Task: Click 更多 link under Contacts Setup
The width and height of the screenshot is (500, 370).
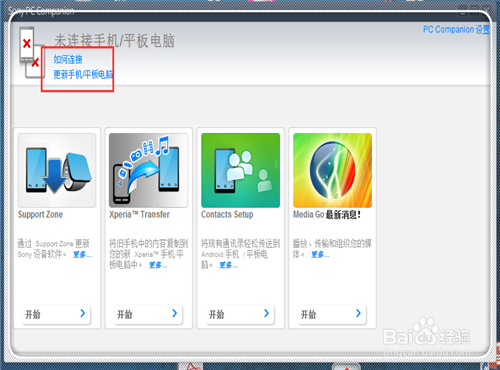Action: click(228, 265)
